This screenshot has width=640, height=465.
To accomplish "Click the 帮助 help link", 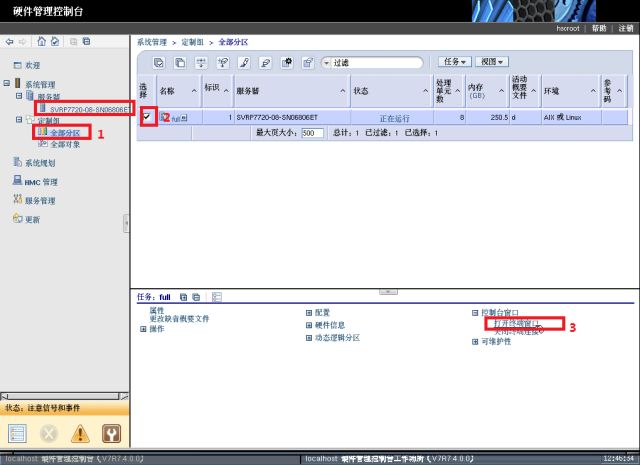I will [x=599, y=28].
